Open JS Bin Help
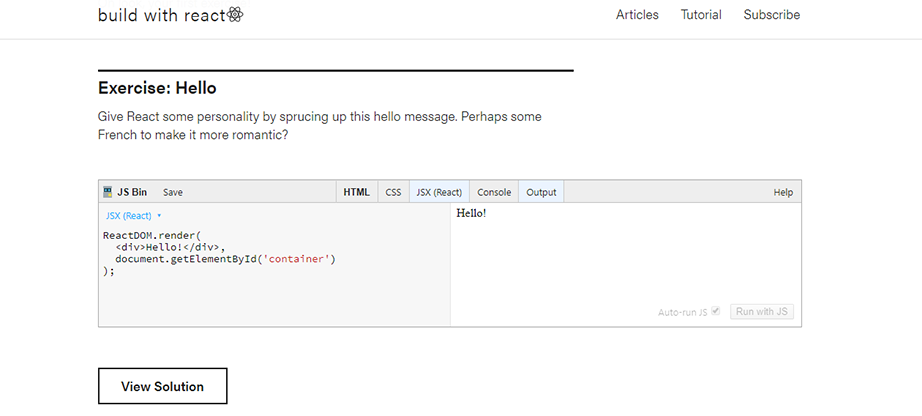This screenshot has width=922, height=416. click(783, 192)
